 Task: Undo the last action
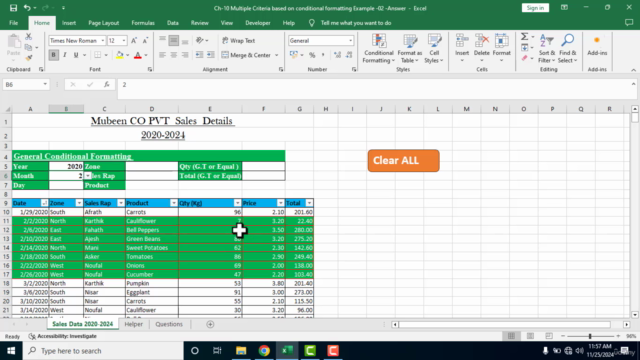(x=27, y=8)
